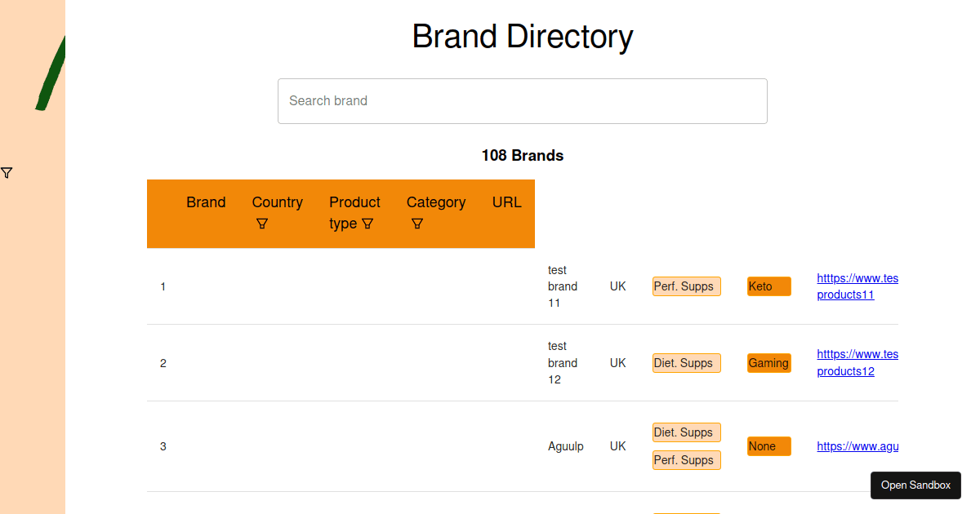Follow the Aguulp website link

coord(857,446)
